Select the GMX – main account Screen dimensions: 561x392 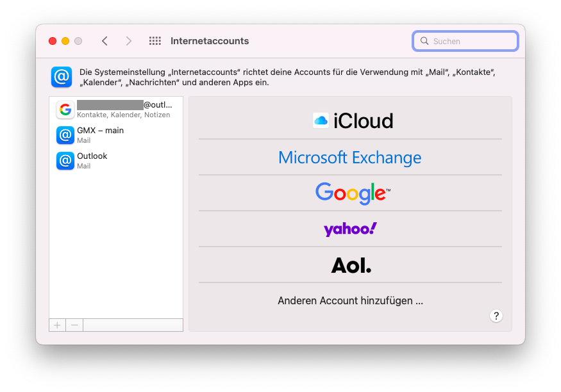pyautogui.click(x=116, y=135)
